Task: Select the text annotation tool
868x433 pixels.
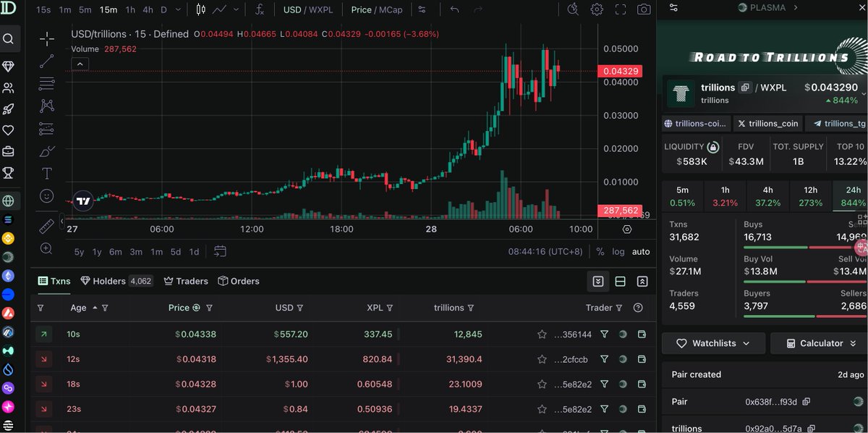Action: pos(46,173)
